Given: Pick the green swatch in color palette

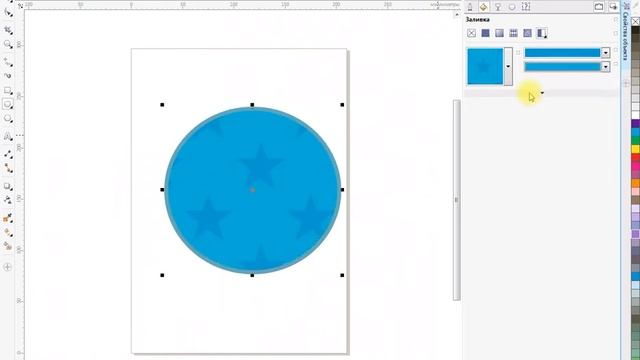Looking at the screenshot, I should click(x=636, y=141).
